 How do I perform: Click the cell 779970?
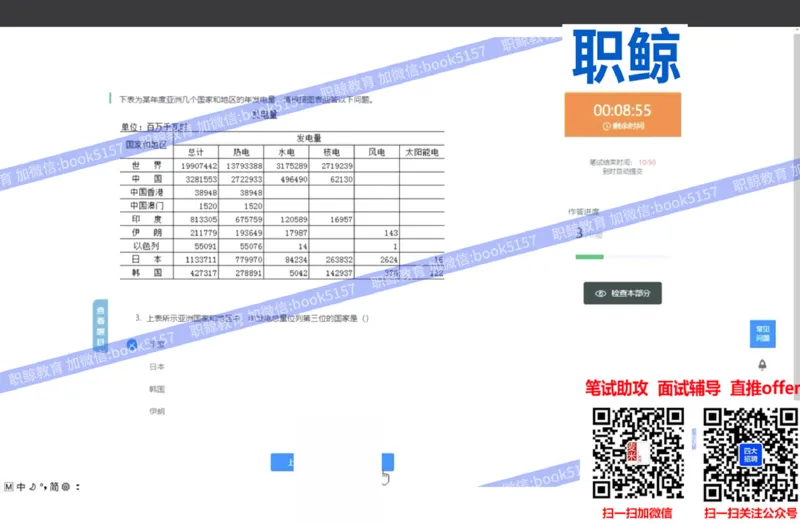coord(248,260)
